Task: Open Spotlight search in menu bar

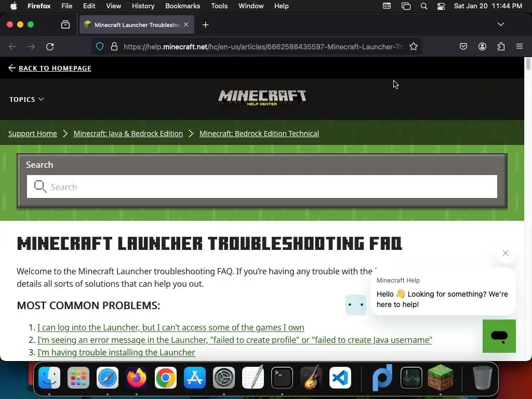Action: pos(424,6)
